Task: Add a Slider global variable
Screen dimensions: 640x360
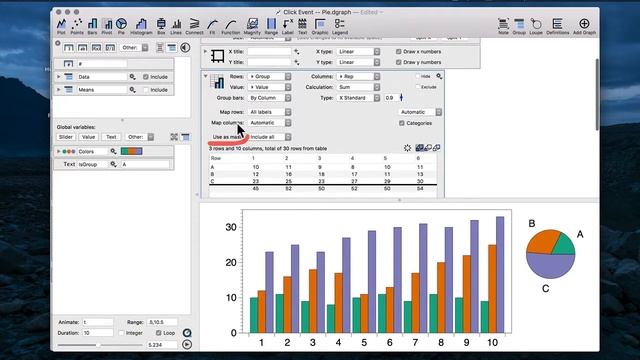Action: pos(66,137)
